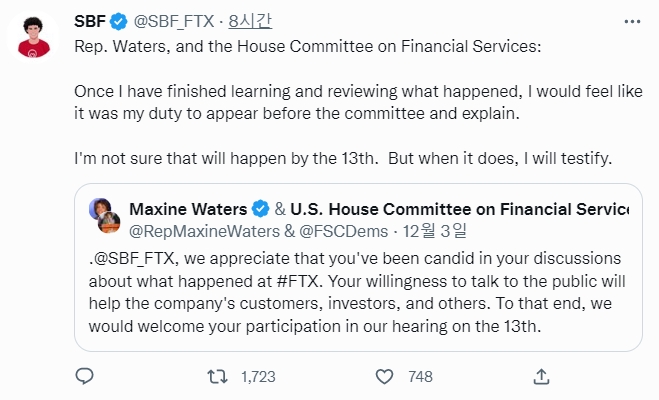
Task: Click SBF's verified badge icon
Action: (117, 20)
